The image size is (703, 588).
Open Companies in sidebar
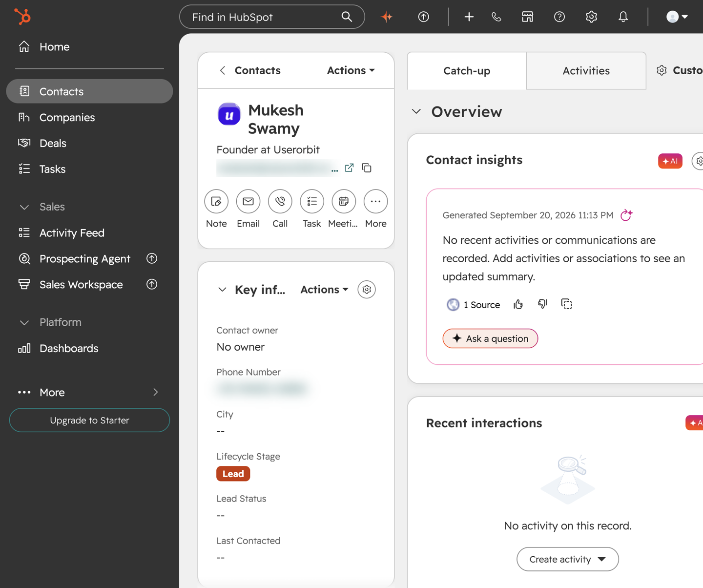pyautogui.click(x=89, y=117)
